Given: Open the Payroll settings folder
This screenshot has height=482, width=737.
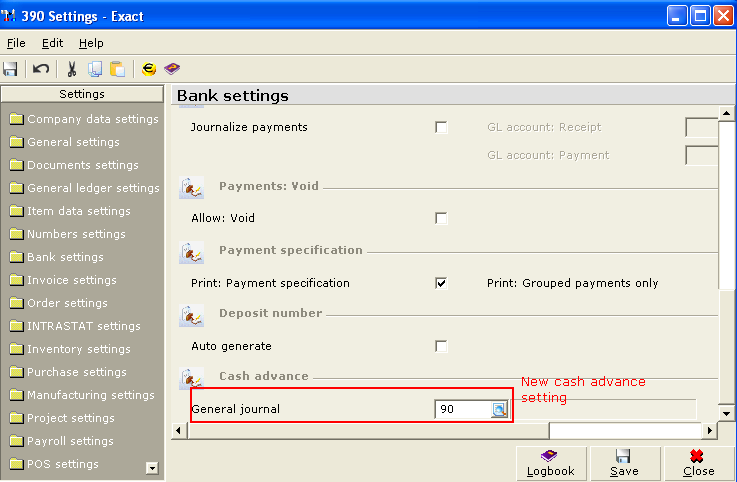Looking at the screenshot, I should pos(61,442).
